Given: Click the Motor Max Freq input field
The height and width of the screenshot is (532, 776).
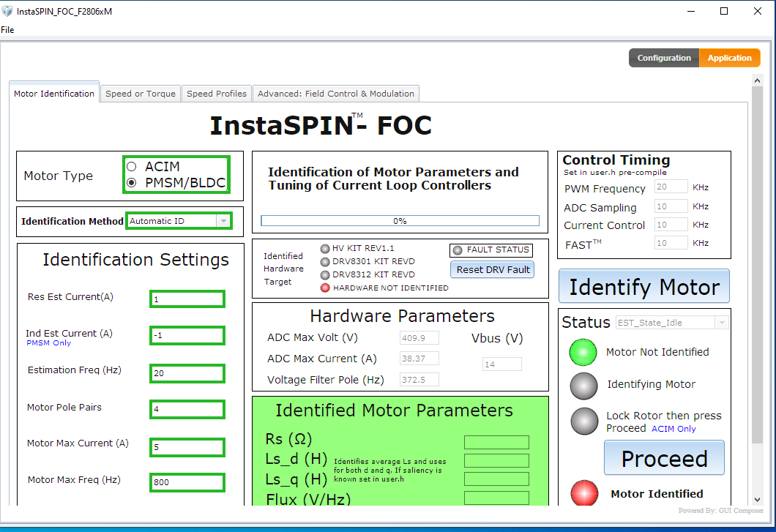Looking at the screenshot, I should click(187, 482).
